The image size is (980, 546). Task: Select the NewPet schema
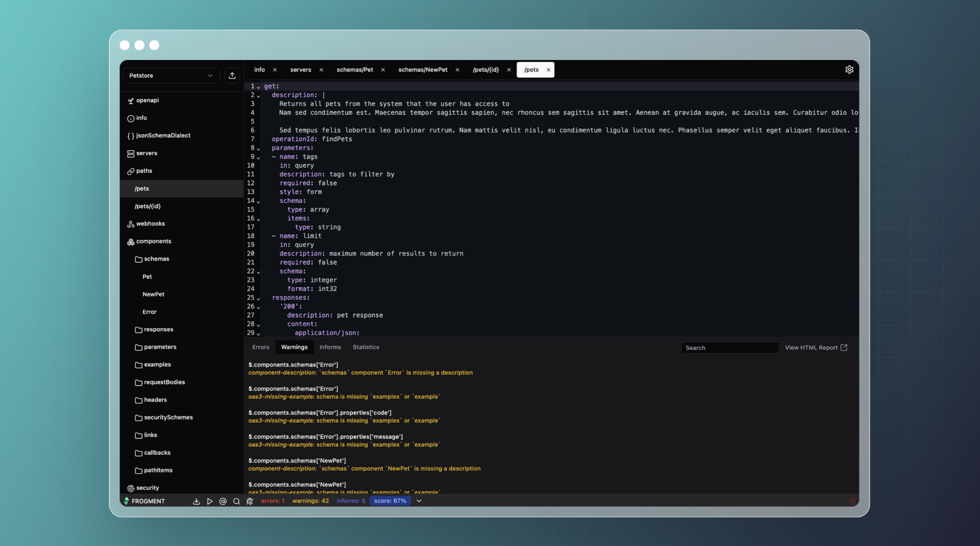coord(181,294)
